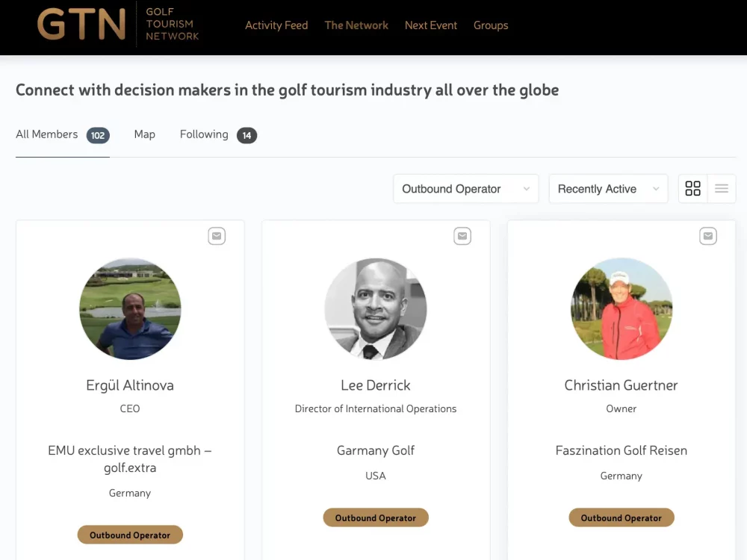747x560 pixels.
Task: Click Lee Derrick's profile photo
Action: click(x=376, y=309)
